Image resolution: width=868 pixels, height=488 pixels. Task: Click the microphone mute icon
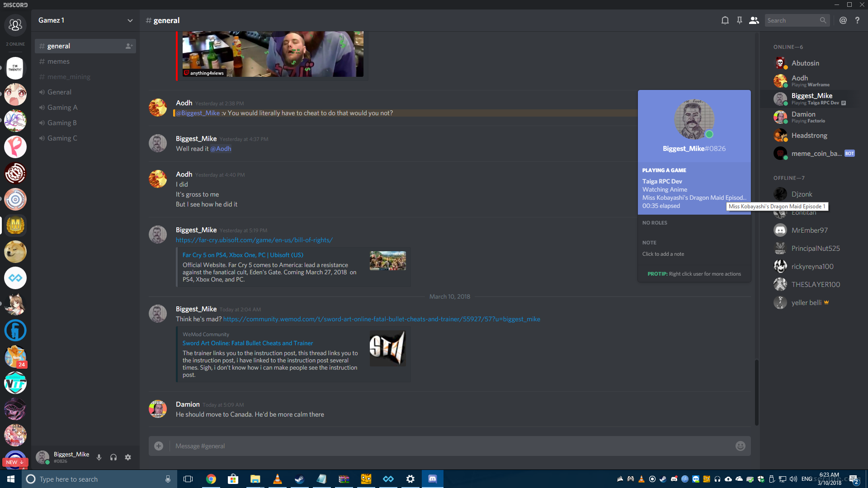click(x=99, y=457)
